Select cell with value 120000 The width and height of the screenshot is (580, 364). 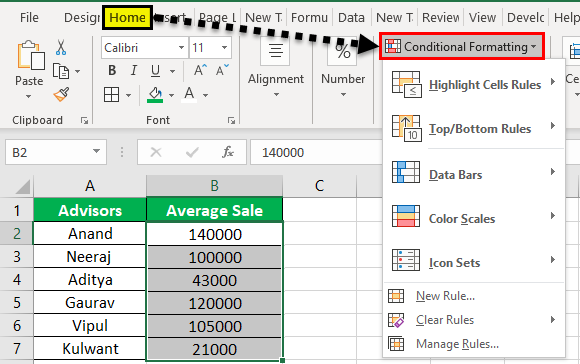click(x=215, y=303)
